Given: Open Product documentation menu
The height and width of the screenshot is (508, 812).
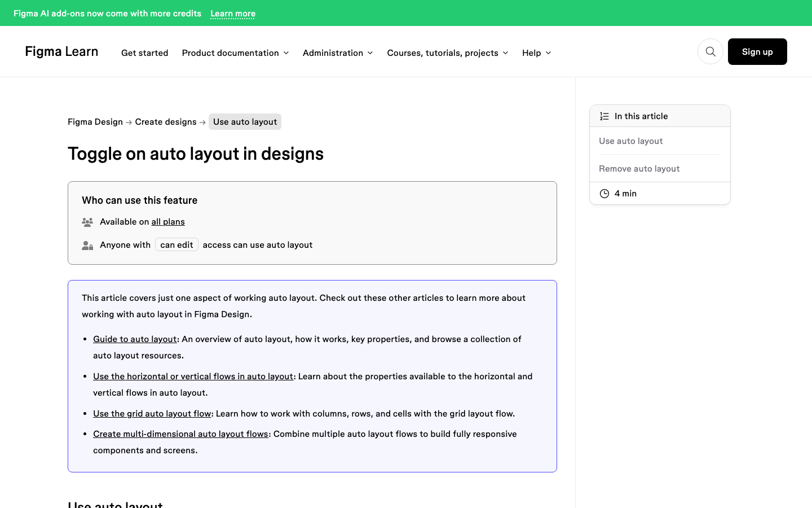Looking at the screenshot, I should 230,52.
